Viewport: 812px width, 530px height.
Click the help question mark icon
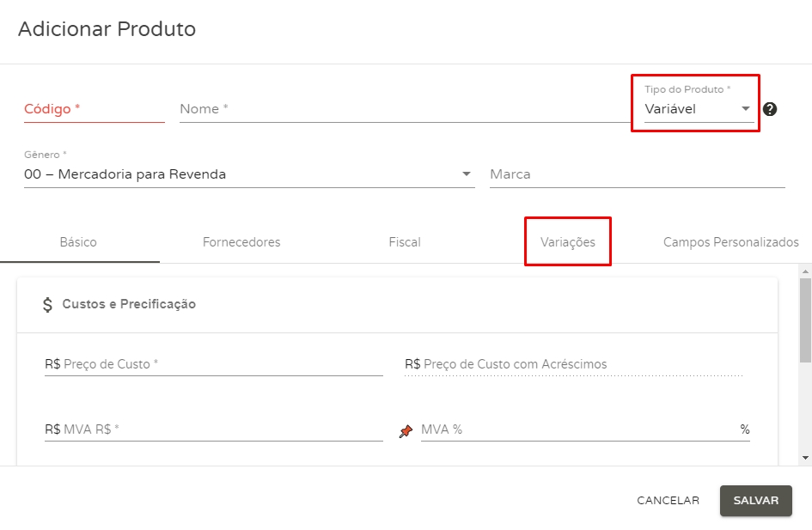click(770, 109)
